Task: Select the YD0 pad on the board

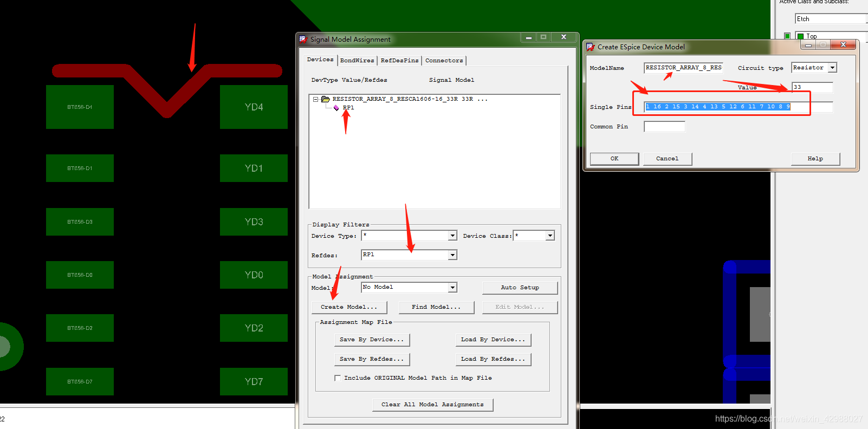Action: pos(254,275)
